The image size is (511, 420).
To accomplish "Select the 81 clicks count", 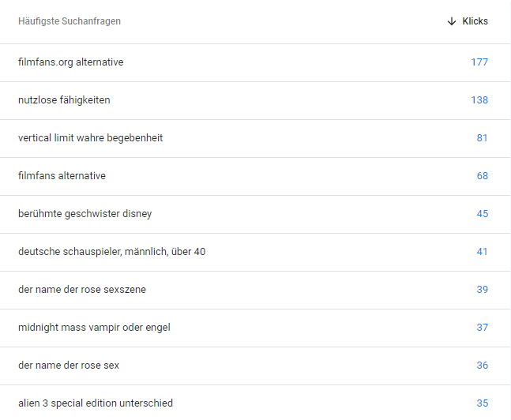I will click(482, 138).
